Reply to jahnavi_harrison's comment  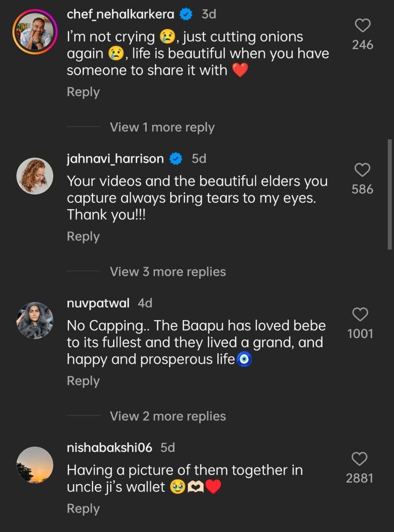[x=83, y=237]
